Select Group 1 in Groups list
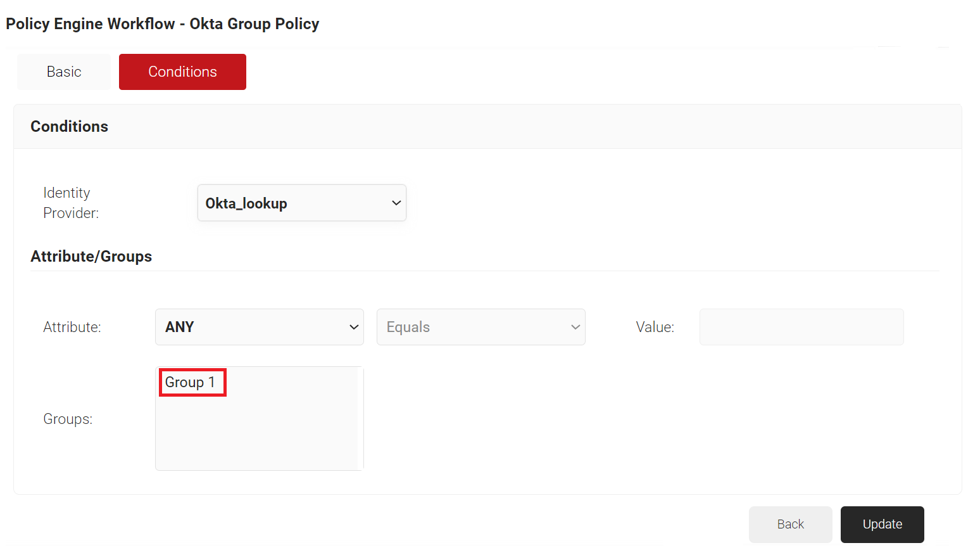Screen dimensions: 980x550 190,382
